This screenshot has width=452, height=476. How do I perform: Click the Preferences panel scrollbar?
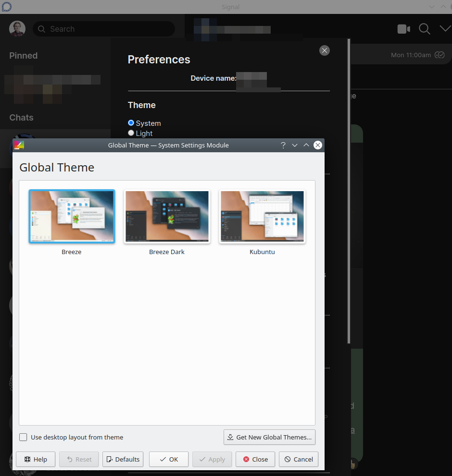[x=349, y=191]
